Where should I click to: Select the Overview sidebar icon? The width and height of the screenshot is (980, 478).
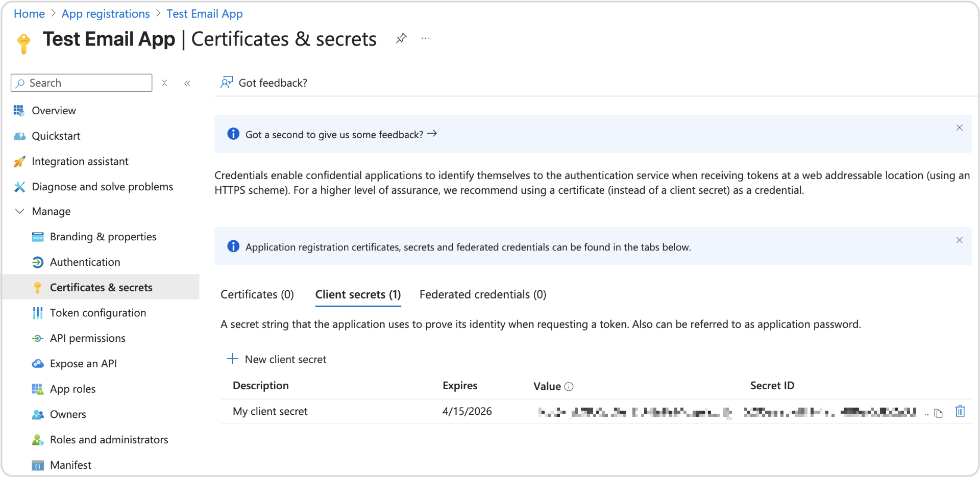(x=19, y=110)
